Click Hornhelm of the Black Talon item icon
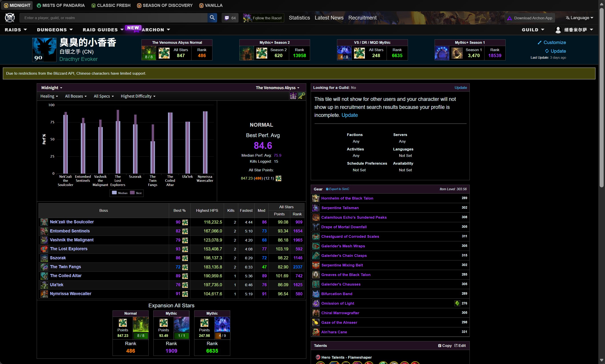Screen dimensions: 605x364 pos(316,198)
